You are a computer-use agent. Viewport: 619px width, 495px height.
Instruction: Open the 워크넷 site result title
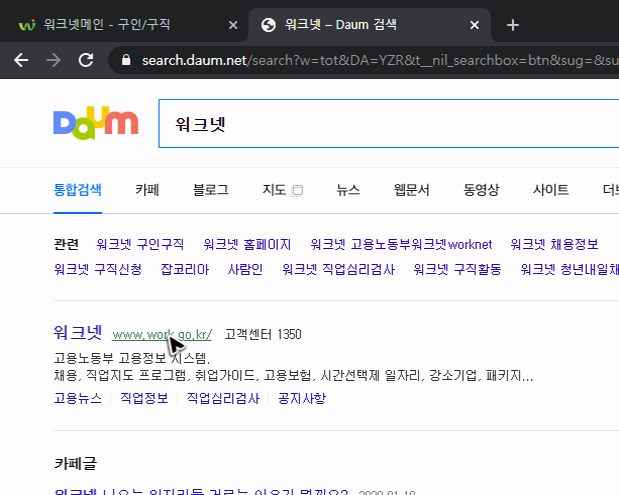(78, 332)
